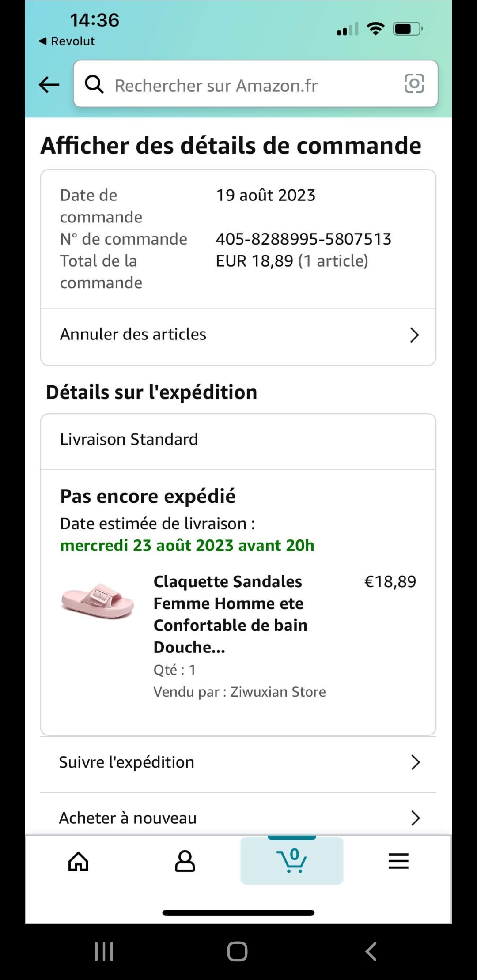Open the hamburger menu icon
The width and height of the screenshot is (477, 980).
pyautogui.click(x=398, y=861)
